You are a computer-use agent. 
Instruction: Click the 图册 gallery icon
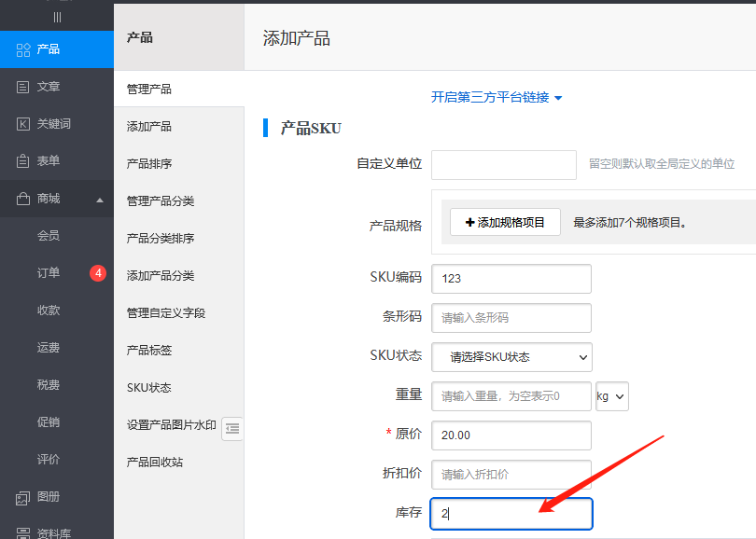(23, 497)
